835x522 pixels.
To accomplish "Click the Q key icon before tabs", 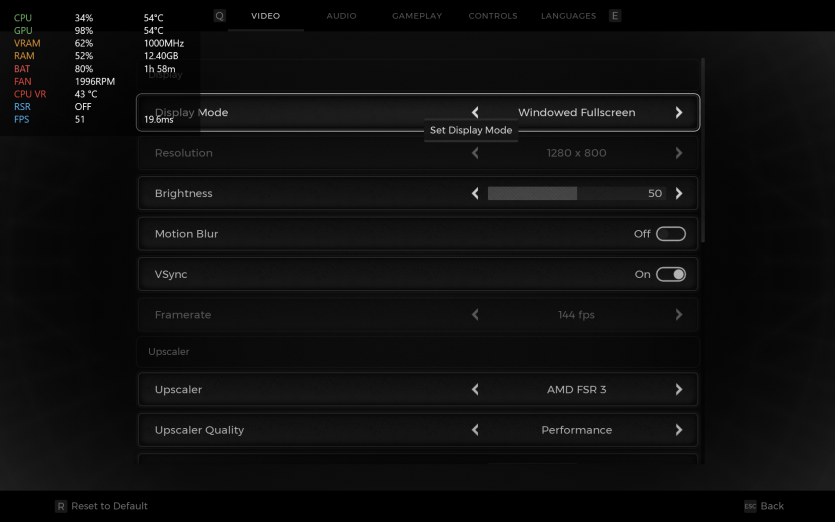I will click(220, 16).
